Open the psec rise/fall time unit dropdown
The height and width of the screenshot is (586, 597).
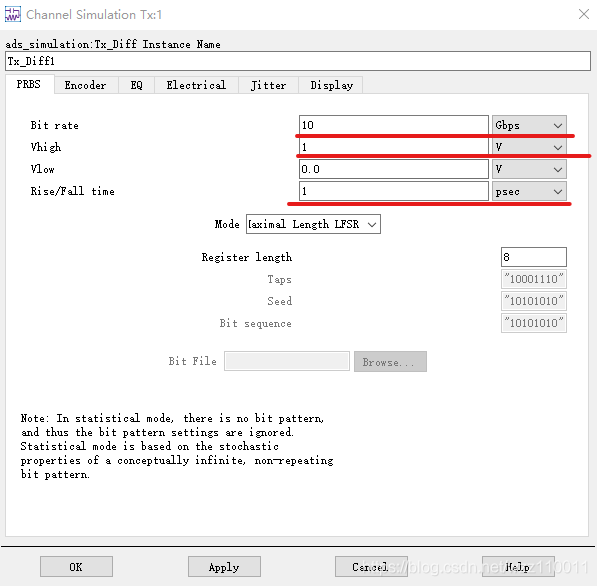pyautogui.click(x=529, y=191)
